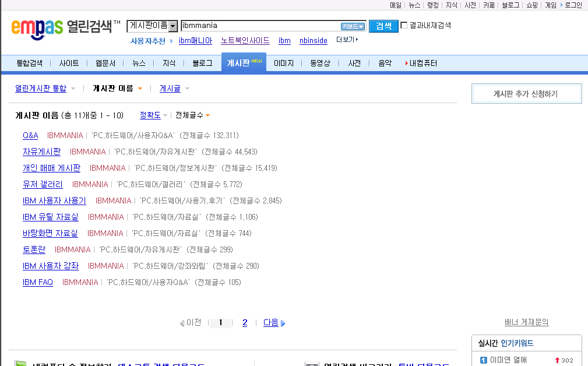Click the next page arrow beside 다음
Screen dimensions: 588x366
pyautogui.click(x=283, y=323)
